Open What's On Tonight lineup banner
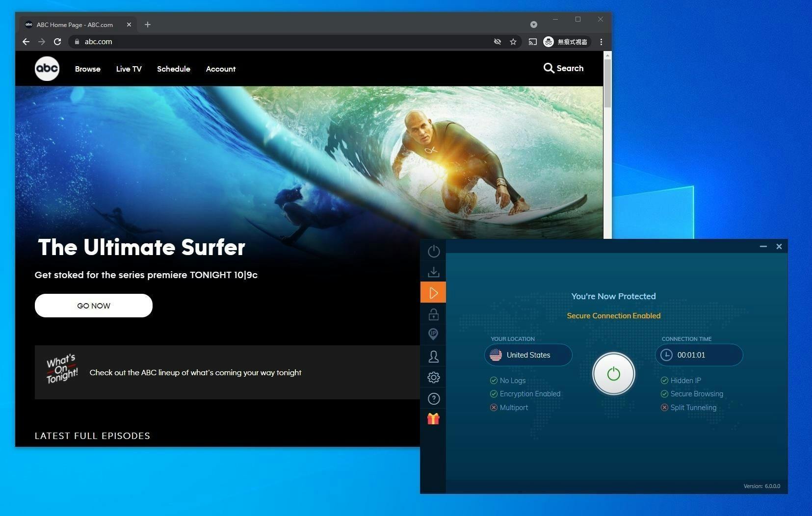The height and width of the screenshot is (516, 812). point(227,372)
